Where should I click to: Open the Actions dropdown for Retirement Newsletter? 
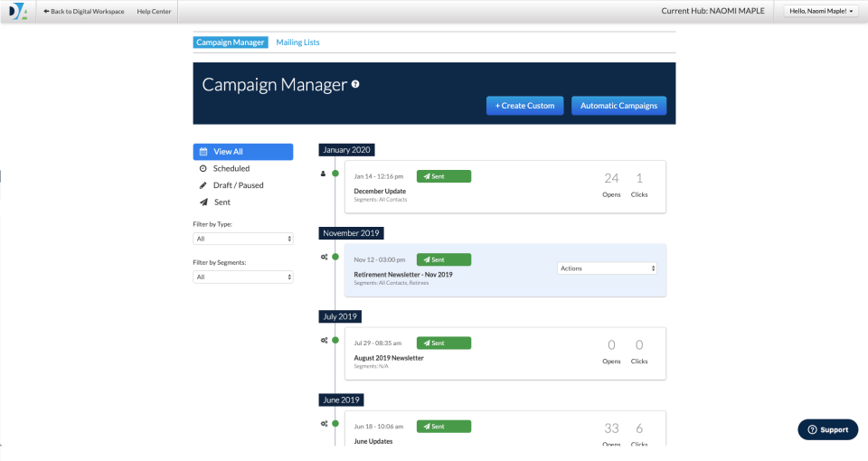click(607, 268)
